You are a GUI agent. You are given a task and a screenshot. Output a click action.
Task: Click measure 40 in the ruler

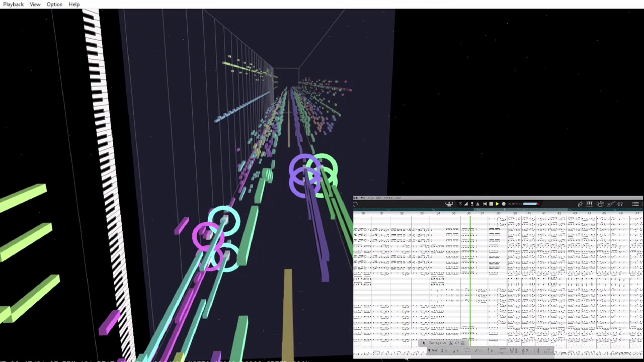tap(529, 214)
